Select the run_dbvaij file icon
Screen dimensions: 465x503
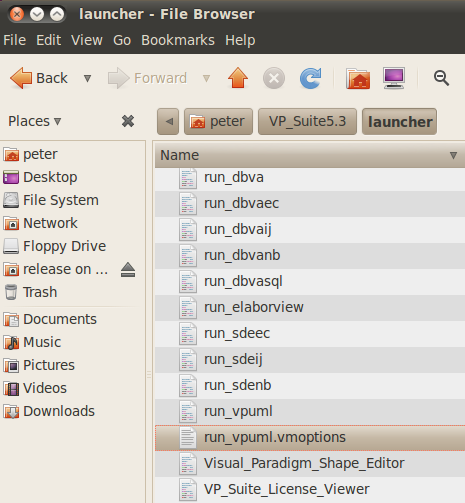coord(188,230)
